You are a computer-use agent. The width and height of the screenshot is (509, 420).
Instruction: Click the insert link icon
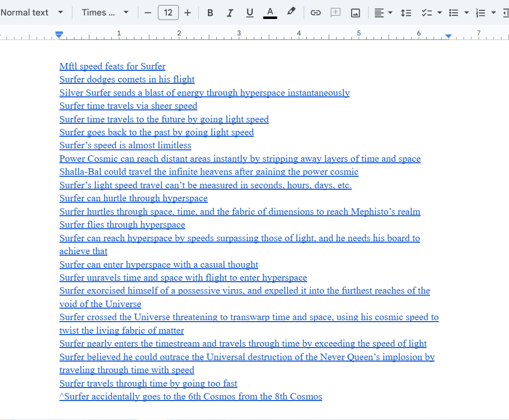316,12
